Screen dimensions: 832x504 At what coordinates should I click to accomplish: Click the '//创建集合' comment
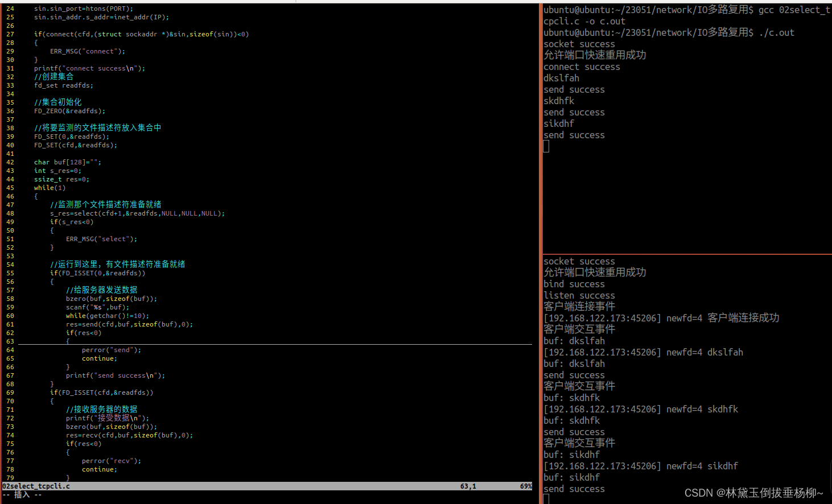point(53,76)
